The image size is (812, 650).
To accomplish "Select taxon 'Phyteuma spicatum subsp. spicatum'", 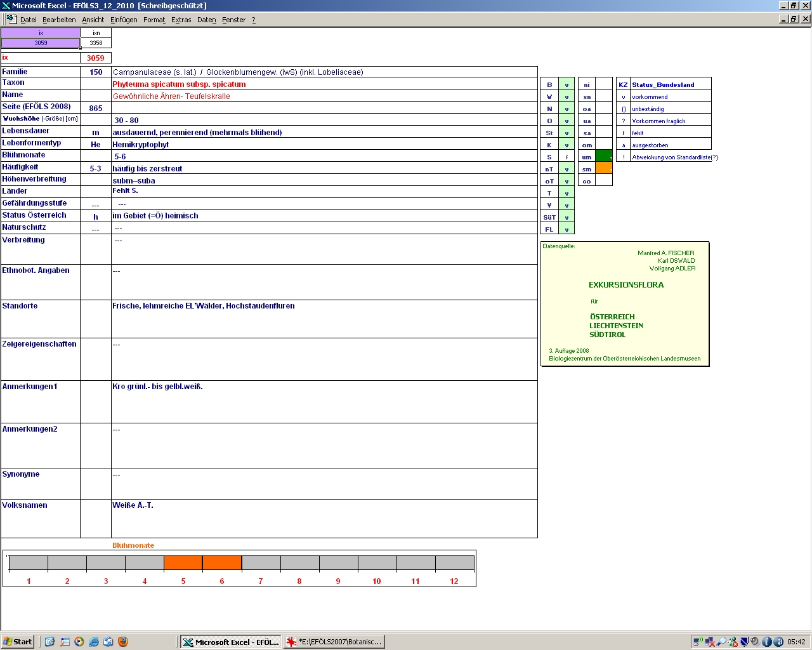I will [180, 84].
